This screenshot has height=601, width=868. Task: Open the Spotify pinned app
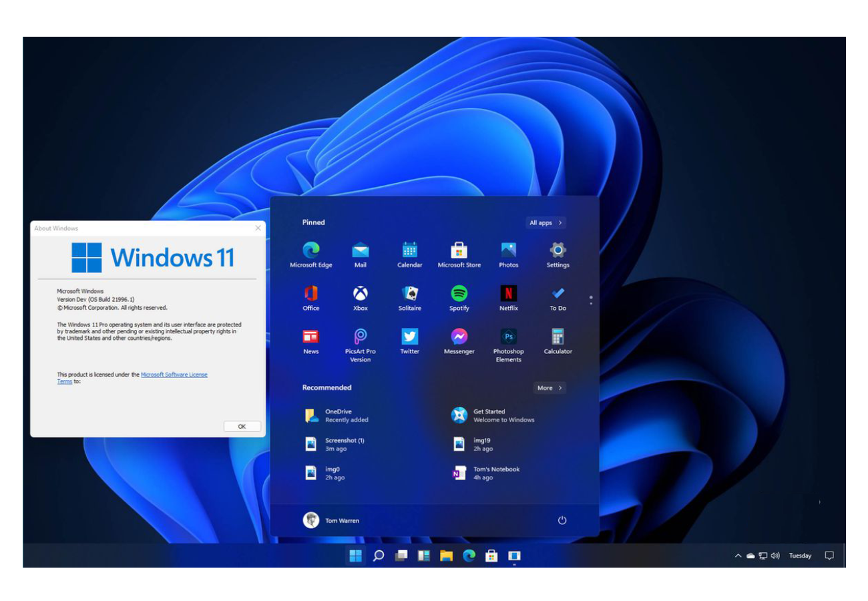pyautogui.click(x=459, y=298)
